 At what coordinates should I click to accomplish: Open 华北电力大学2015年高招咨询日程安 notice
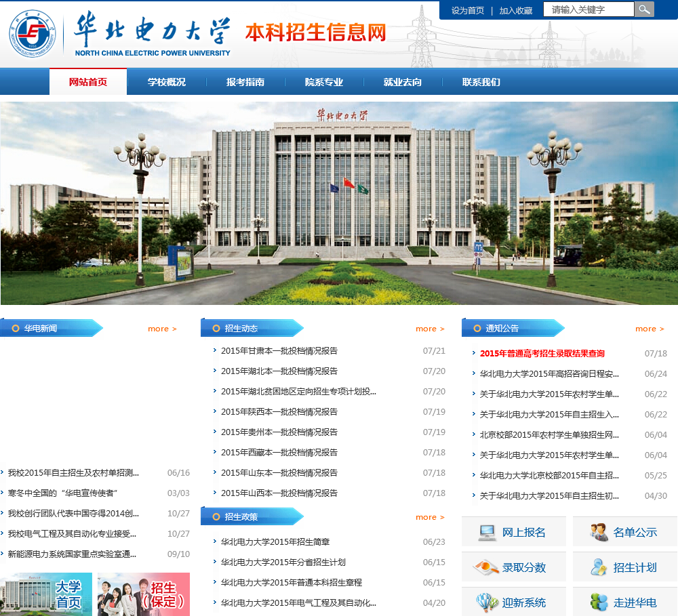point(549,373)
